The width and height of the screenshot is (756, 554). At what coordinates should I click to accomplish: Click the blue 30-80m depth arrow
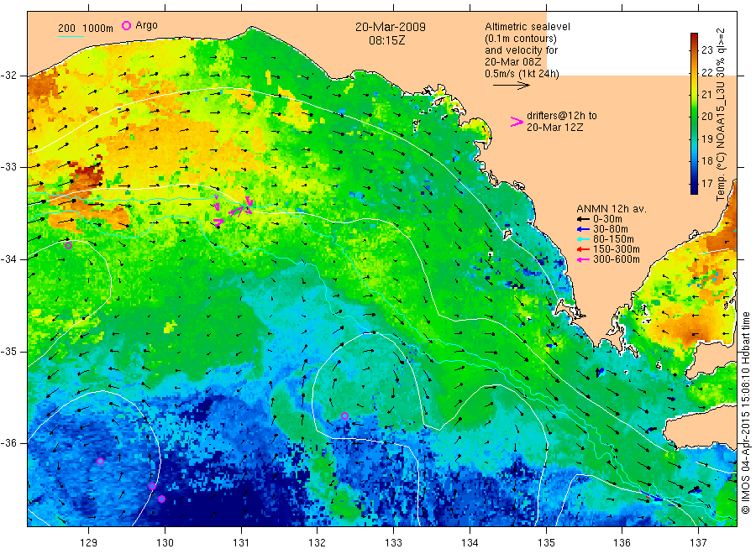coord(584,229)
